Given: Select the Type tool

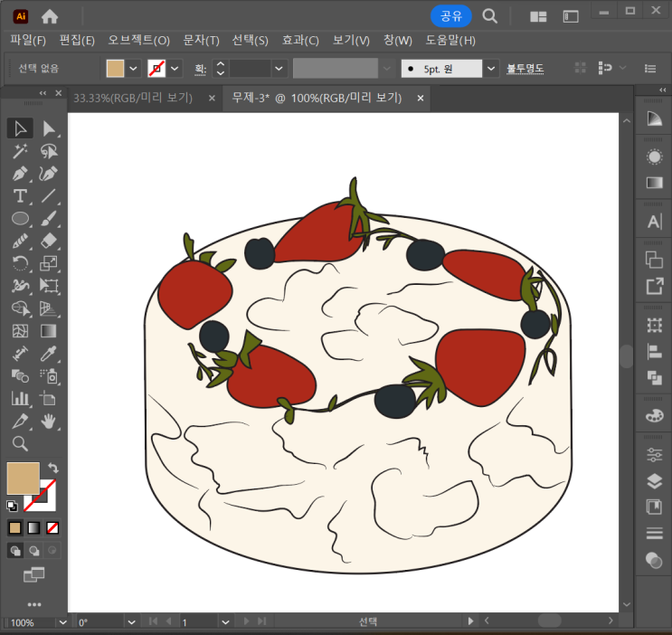Looking at the screenshot, I should click(20, 196).
